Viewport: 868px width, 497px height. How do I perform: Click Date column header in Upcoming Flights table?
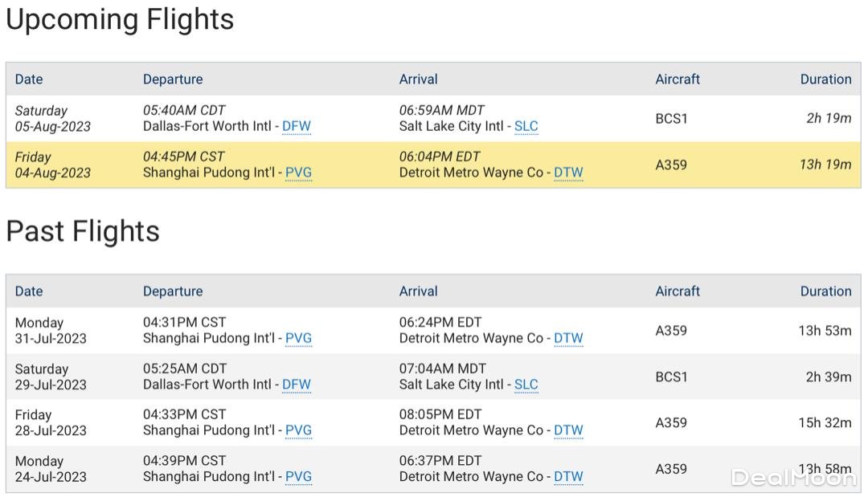point(29,79)
